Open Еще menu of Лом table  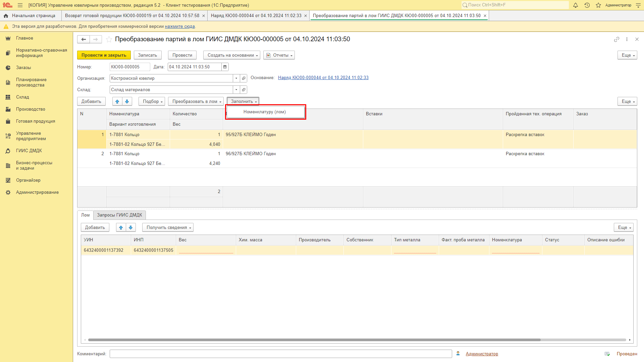coord(624,228)
